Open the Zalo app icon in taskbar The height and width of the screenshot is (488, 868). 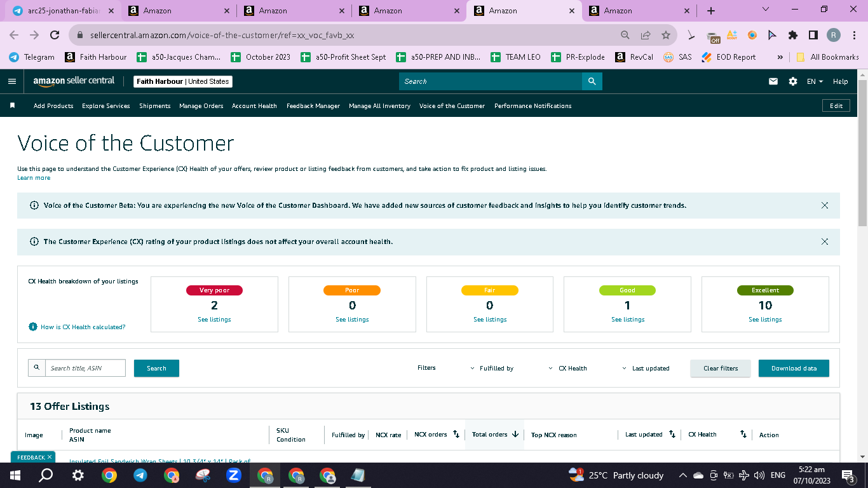click(234, 475)
